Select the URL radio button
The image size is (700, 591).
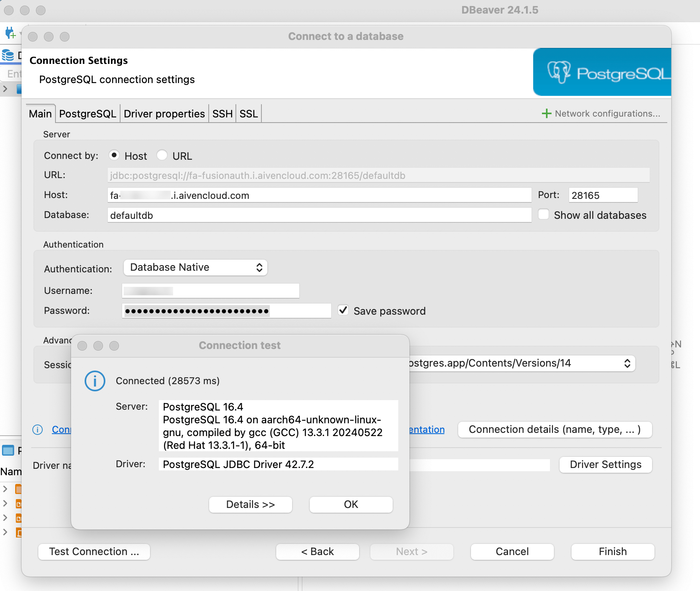click(x=162, y=155)
